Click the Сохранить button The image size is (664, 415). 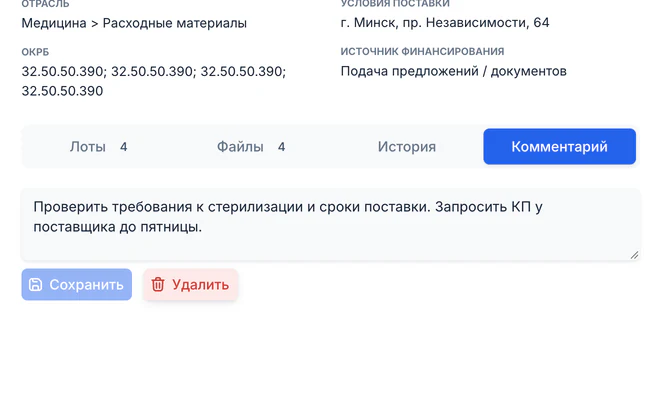77,285
